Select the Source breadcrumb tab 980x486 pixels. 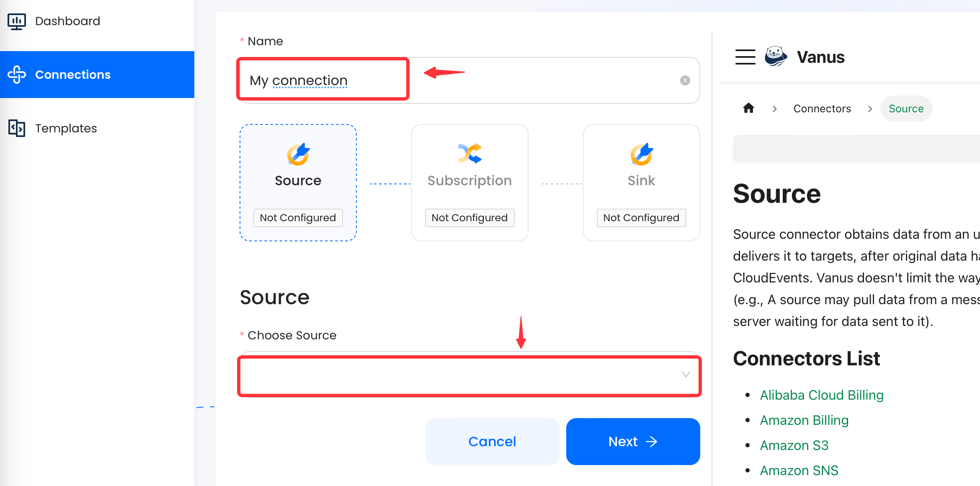[x=906, y=109]
